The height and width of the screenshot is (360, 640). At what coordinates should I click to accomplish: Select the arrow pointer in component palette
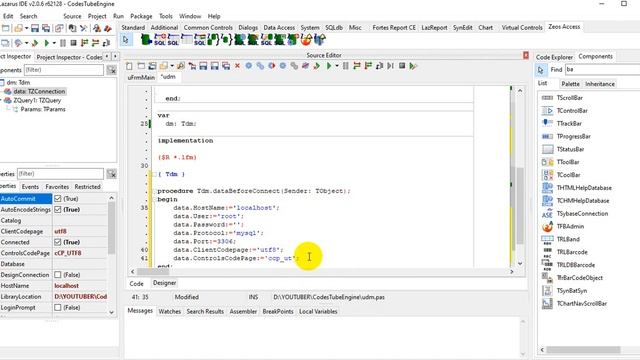[126, 40]
